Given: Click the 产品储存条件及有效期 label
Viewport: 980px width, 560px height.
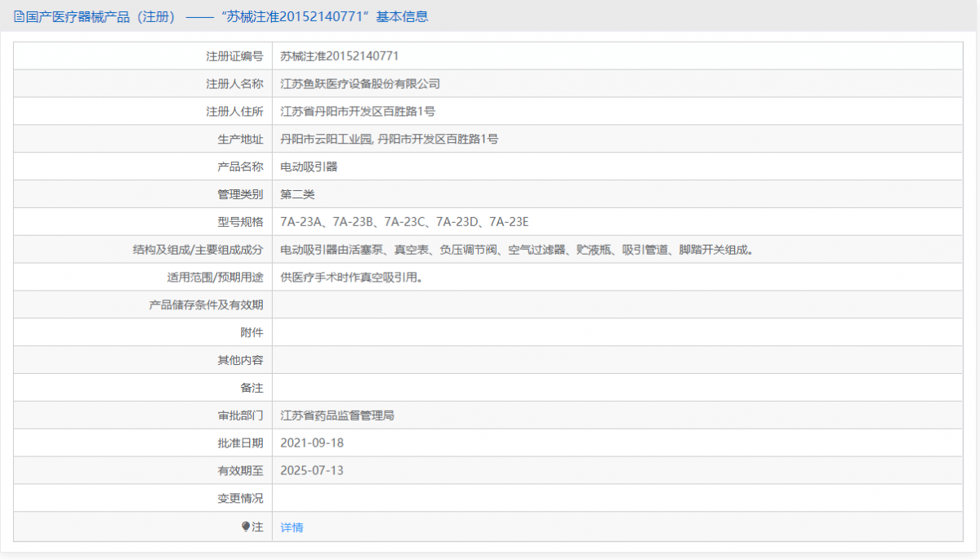Looking at the screenshot, I should coord(206,305).
